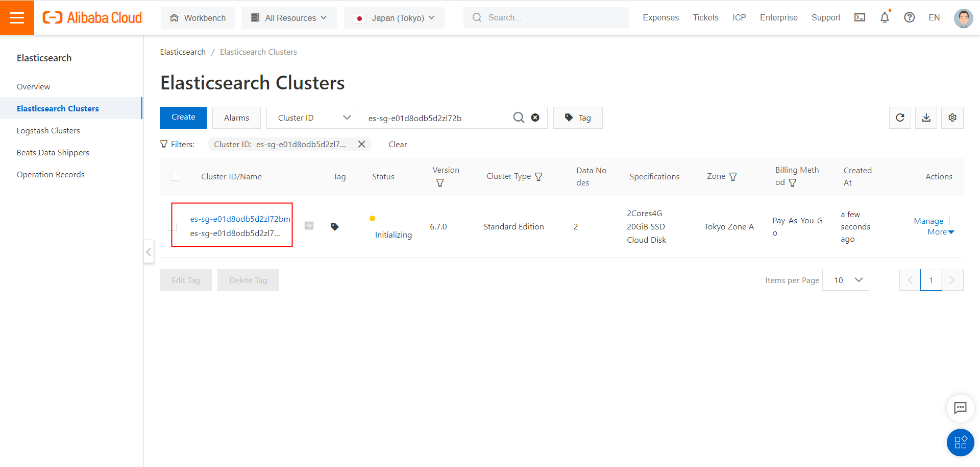980x467 pixels.
Task: Click the Standard Edition cell
Action: click(x=513, y=226)
